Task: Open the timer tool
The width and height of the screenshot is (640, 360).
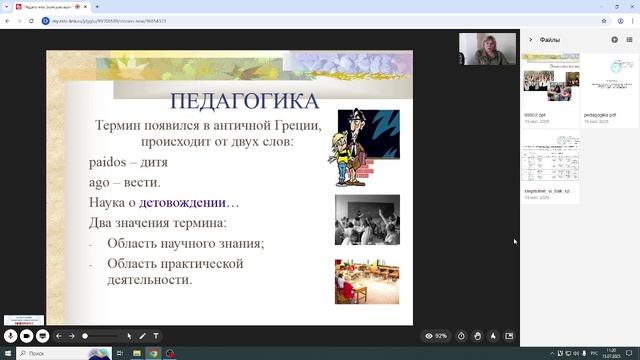Action: (461, 336)
